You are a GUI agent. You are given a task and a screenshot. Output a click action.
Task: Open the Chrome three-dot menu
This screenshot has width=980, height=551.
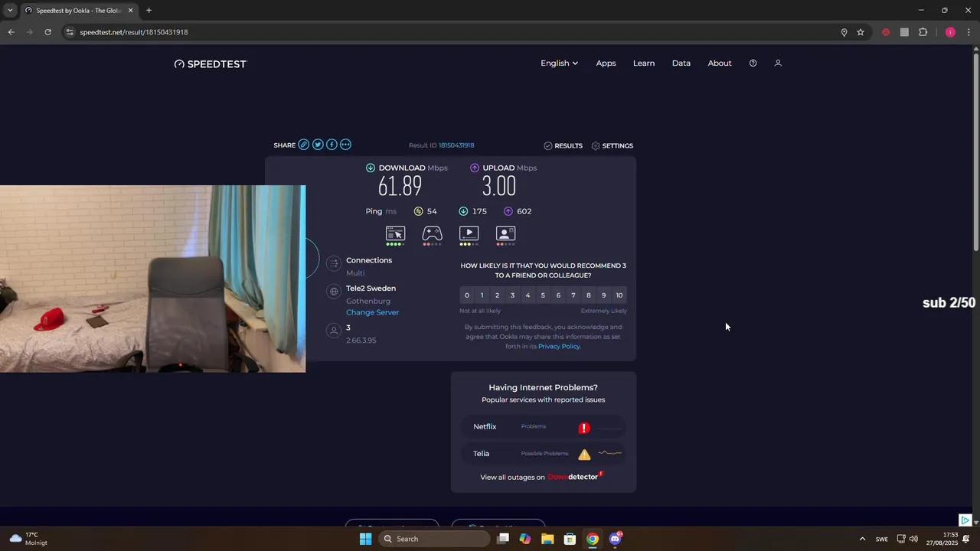pos(969,32)
